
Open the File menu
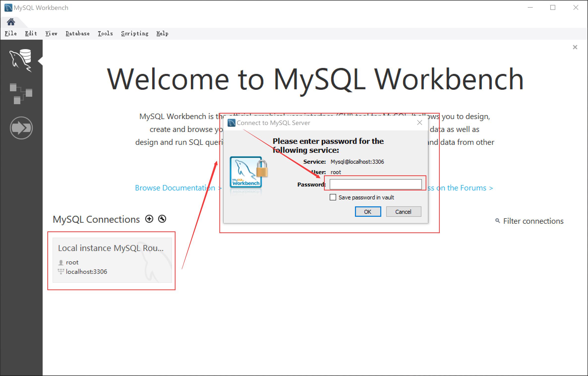click(x=11, y=33)
